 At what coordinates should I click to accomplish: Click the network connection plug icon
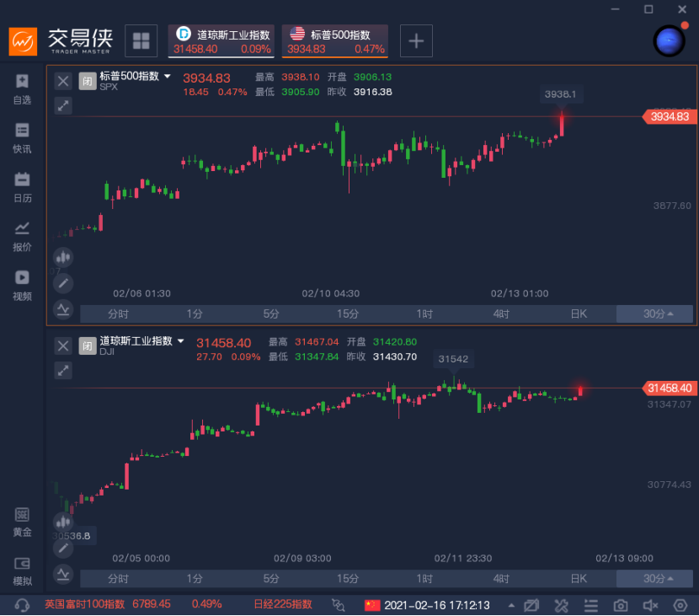click(339, 605)
